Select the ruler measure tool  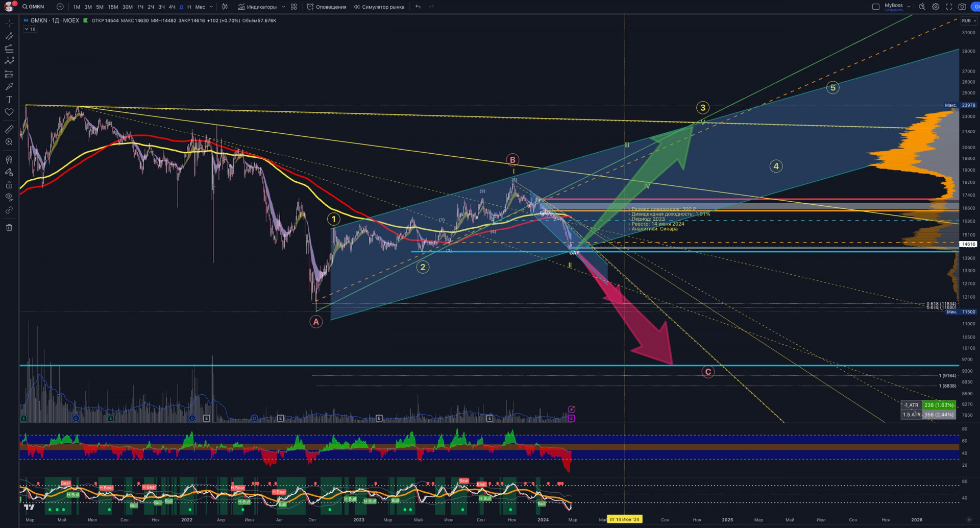tap(9, 130)
